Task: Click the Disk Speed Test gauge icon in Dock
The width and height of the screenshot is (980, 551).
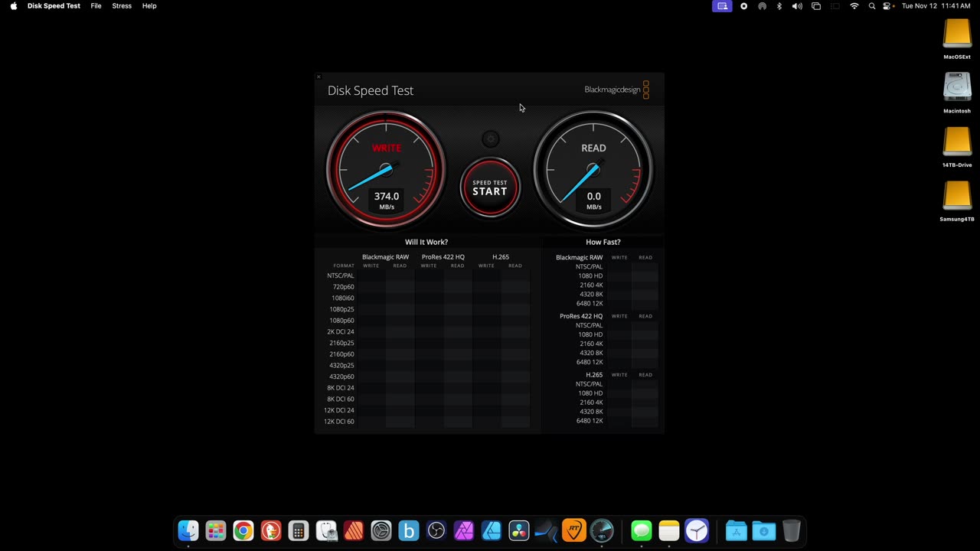Action: point(602,530)
